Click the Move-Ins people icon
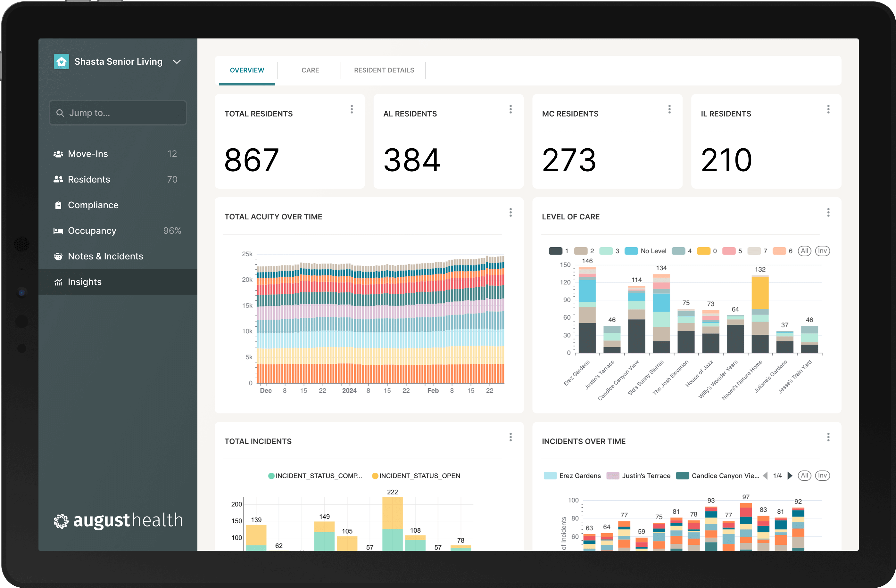Viewport: 896px width, 588px height. pyautogui.click(x=58, y=153)
